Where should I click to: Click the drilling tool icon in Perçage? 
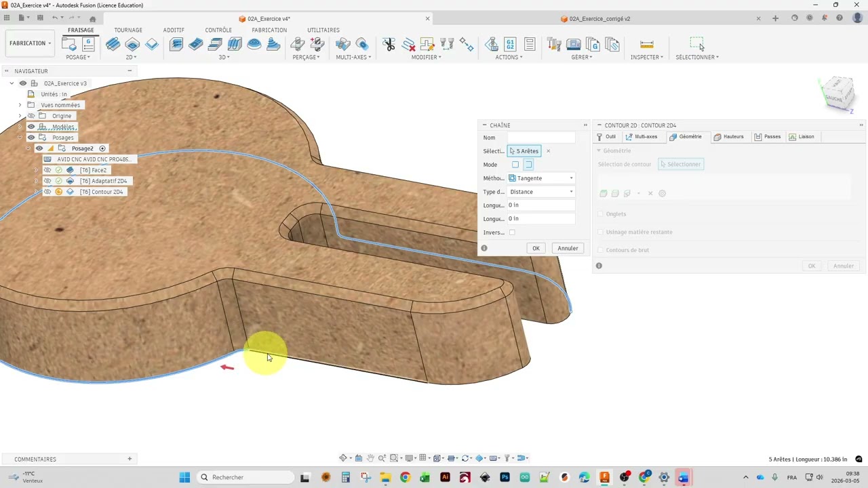(298, 44)
